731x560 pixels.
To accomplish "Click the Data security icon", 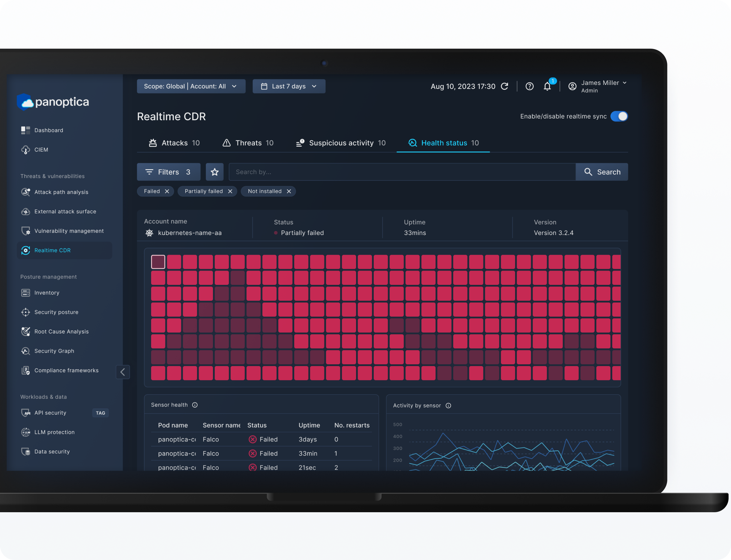I will pyautogui.click(x=26, y=451).
